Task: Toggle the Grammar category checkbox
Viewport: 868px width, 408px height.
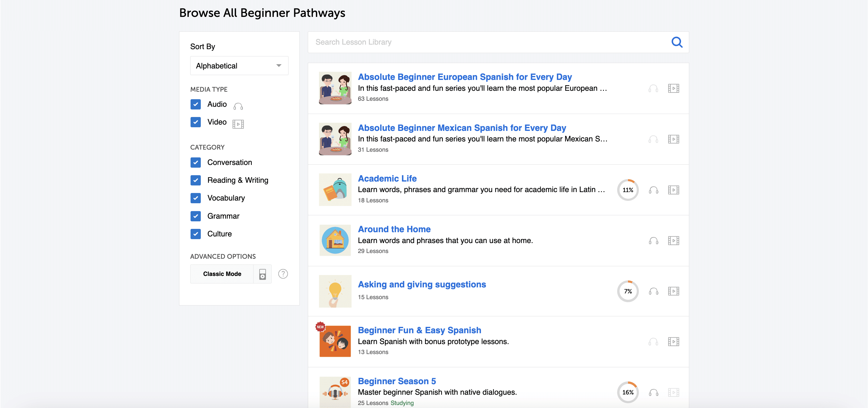Action: 195,216
